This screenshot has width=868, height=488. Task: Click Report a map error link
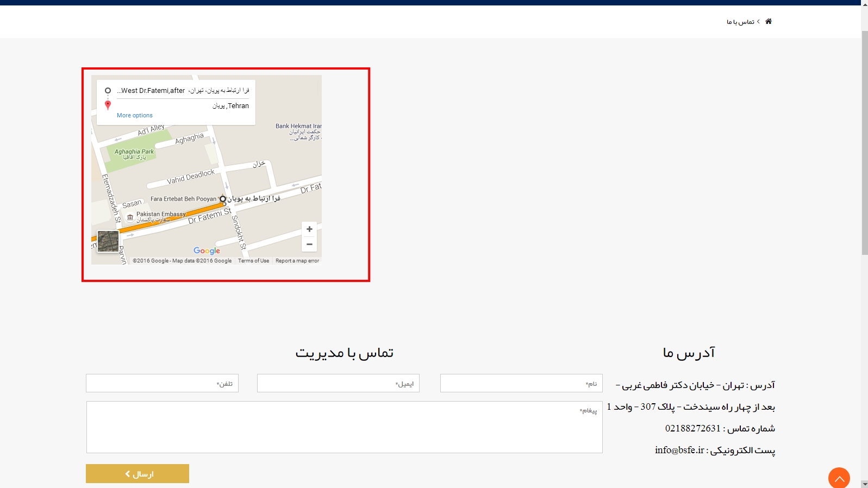click(297, 261)
